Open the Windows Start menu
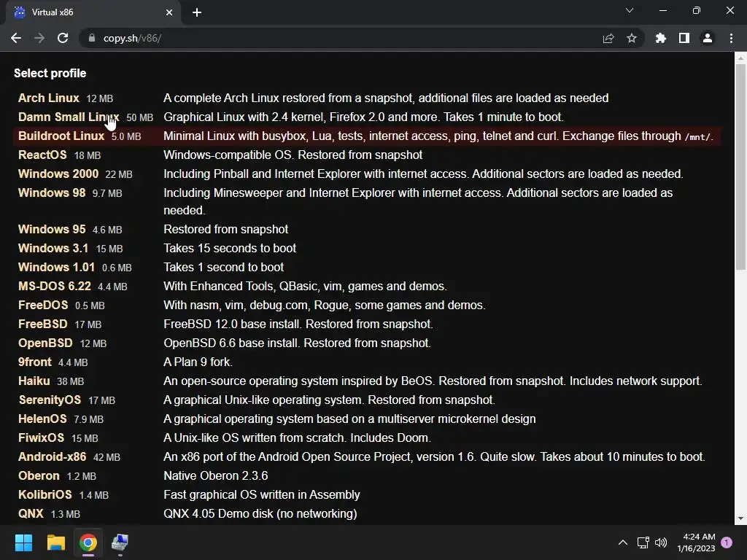 [23, 542]
